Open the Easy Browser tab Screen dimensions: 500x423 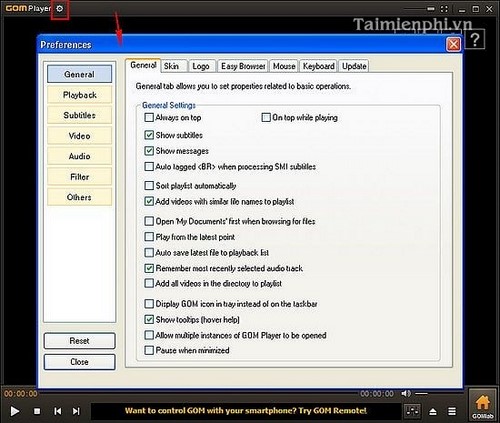pyautogui.click(x=243, y=66)
